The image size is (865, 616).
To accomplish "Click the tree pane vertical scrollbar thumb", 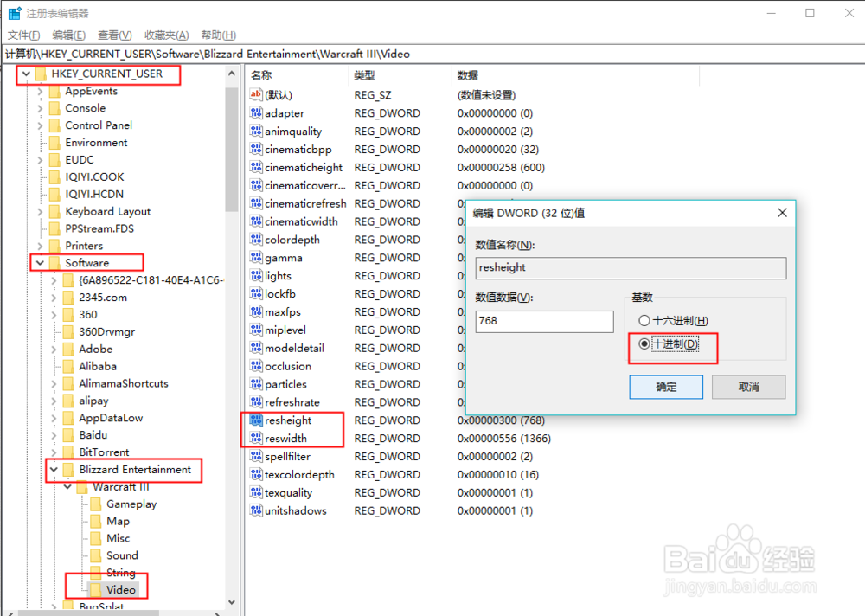I will click(x=232, y=149).
